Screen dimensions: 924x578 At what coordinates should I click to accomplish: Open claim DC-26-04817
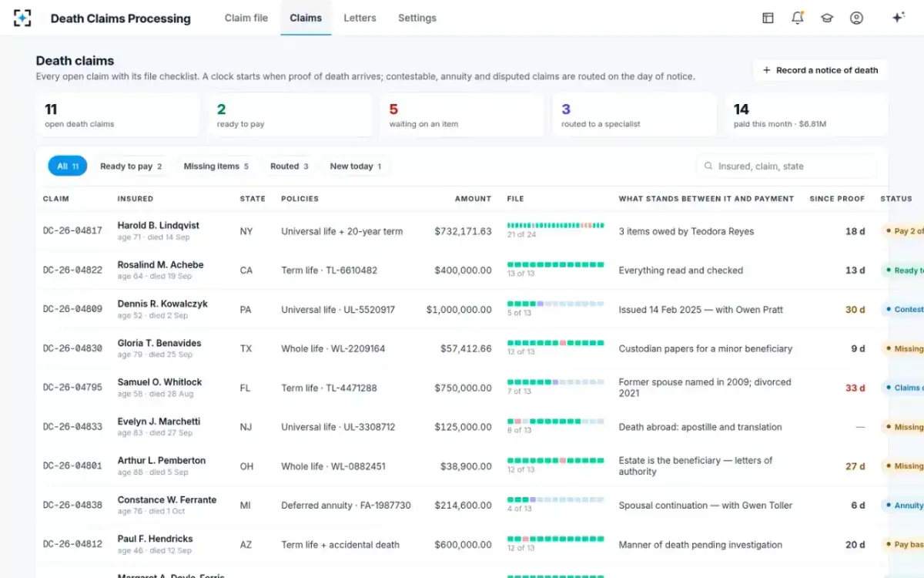pos(72,231)
